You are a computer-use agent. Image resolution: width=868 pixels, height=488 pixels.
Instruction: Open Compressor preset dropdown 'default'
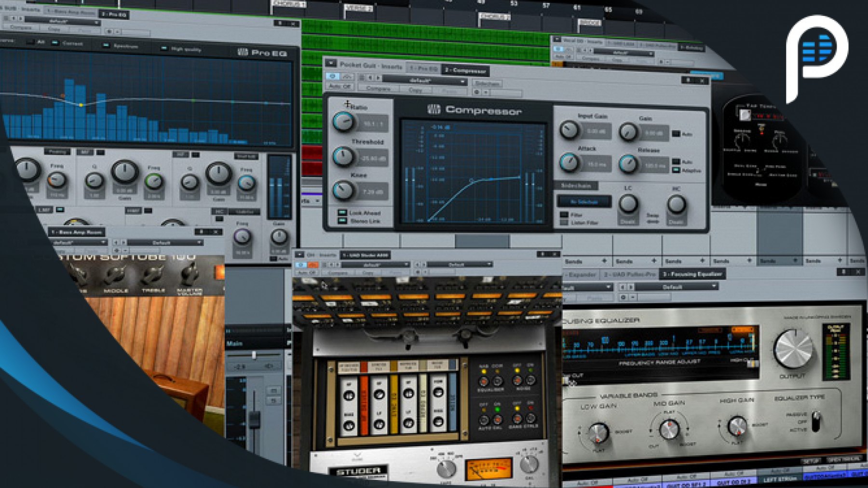(x=424, y=81)
